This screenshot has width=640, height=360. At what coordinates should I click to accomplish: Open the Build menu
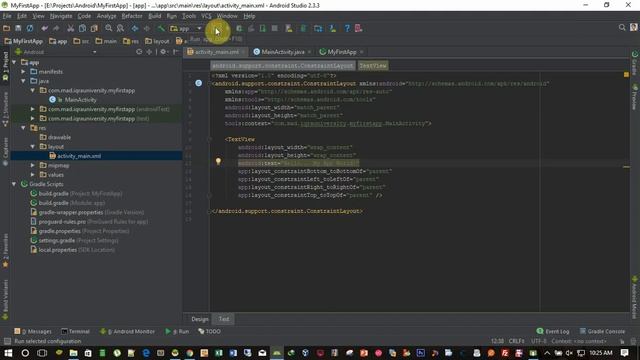(154, 16)
